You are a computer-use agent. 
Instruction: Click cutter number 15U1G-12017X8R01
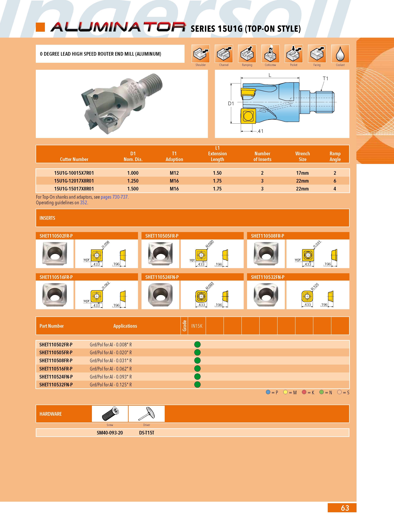[74, 181]
